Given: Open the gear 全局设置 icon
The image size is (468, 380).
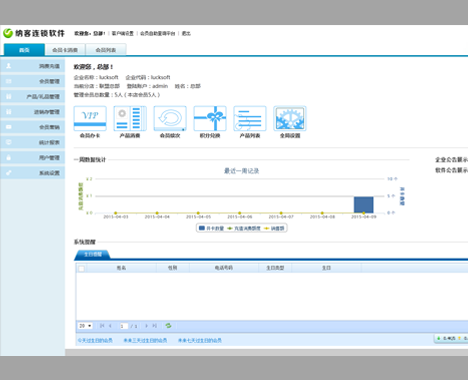Looking at the screenshot, I should point(290,118).
